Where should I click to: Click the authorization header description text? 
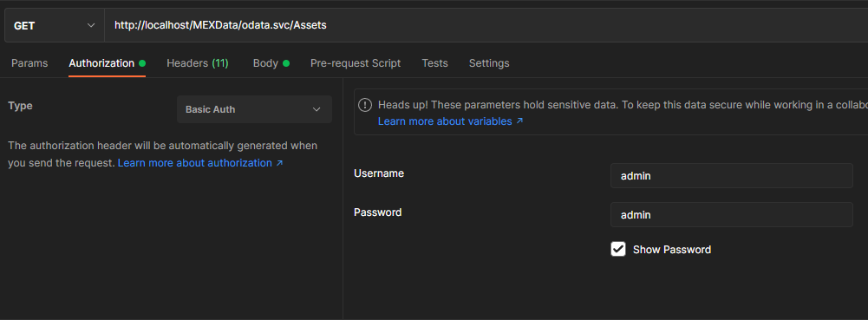pos(163,154)
